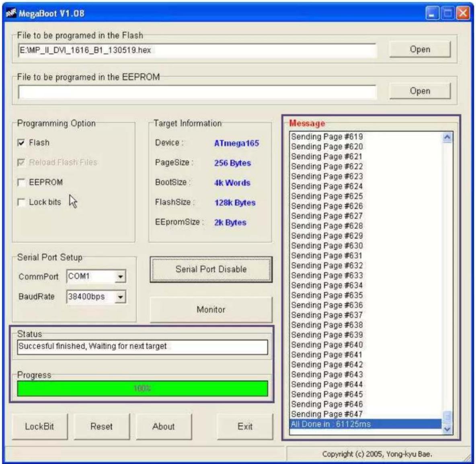Select 'Sending Page #640' message row

[365, 345]
